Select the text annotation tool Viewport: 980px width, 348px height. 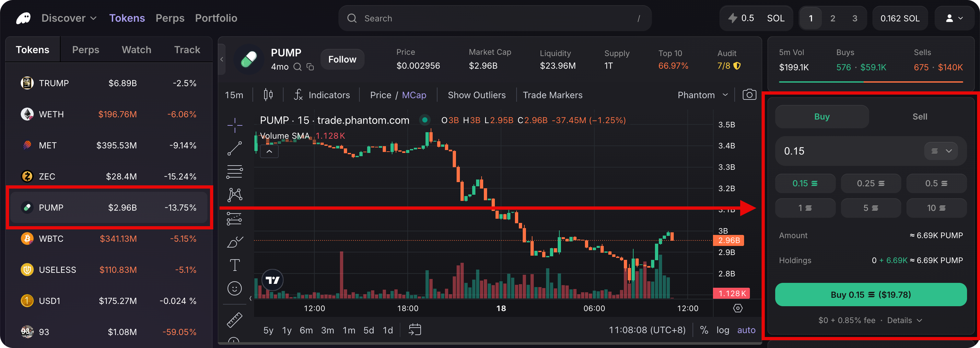pyautogui.click(x=235, y=264)
